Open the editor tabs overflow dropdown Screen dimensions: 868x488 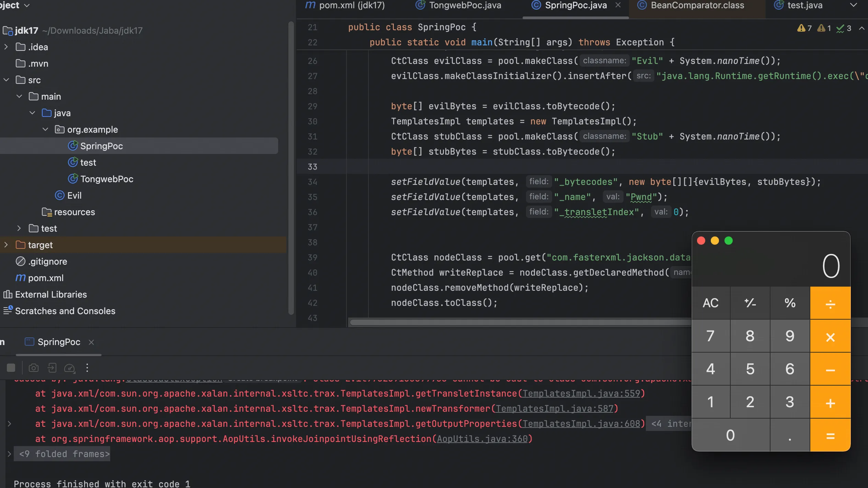tap(853, 5)
